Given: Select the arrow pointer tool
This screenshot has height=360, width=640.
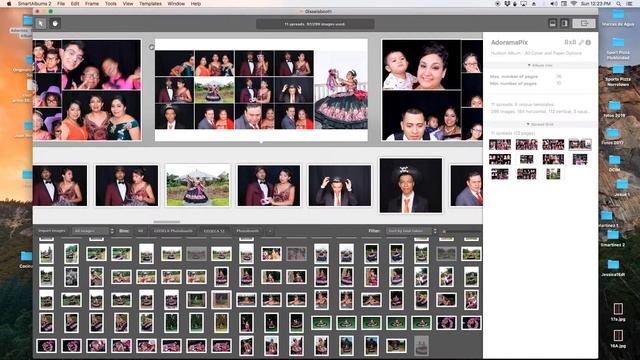Looking at the screenshot, I should [40, 23].
